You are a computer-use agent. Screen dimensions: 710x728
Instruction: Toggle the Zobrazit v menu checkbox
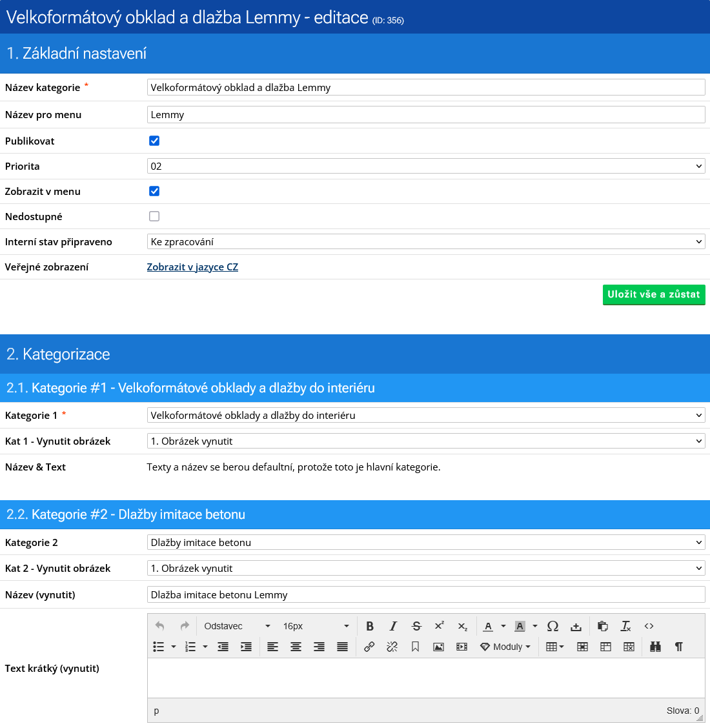pyautogui.click(x=154, y=191)
